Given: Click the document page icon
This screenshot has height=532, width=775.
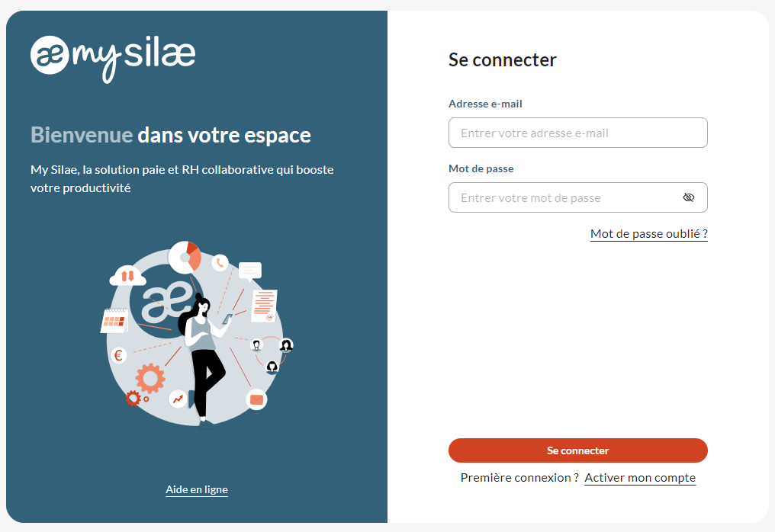Looking at the screenshot, I should pos(265,306).
